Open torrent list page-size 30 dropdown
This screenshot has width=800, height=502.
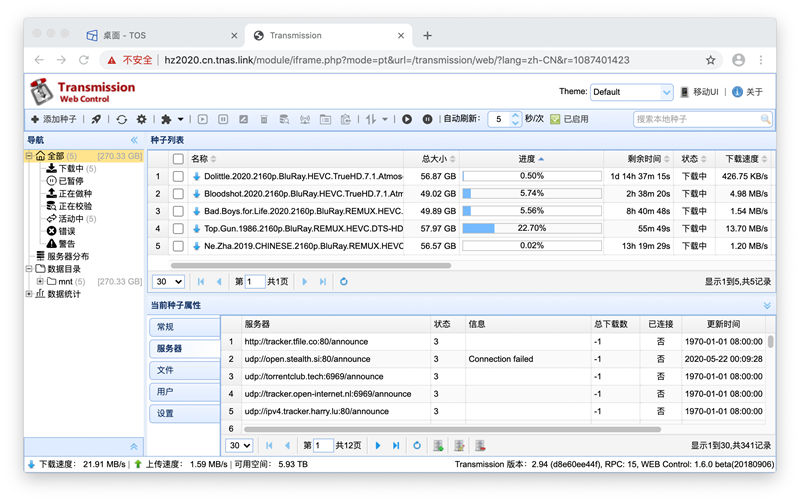pos(168,282)
